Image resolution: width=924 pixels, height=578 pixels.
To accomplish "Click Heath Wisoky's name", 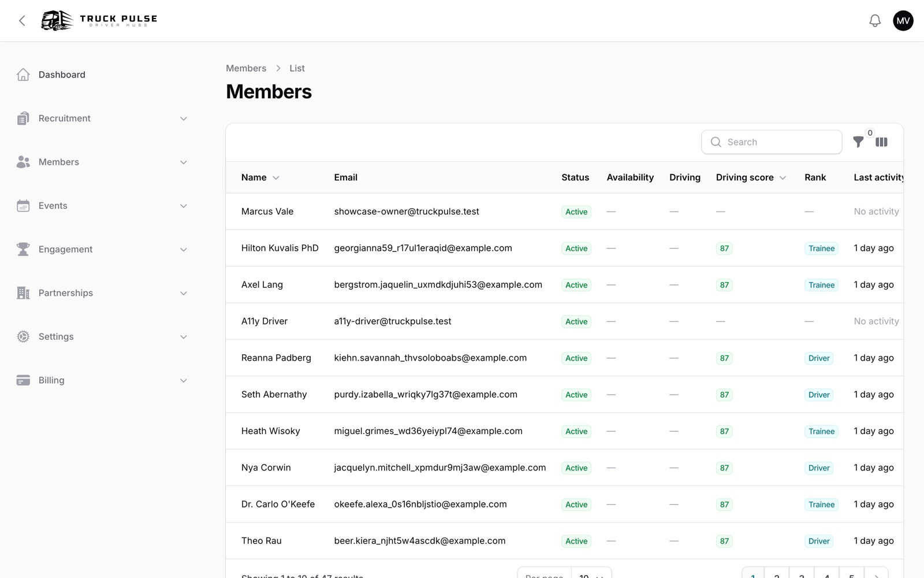I will (x=270, y=431).
